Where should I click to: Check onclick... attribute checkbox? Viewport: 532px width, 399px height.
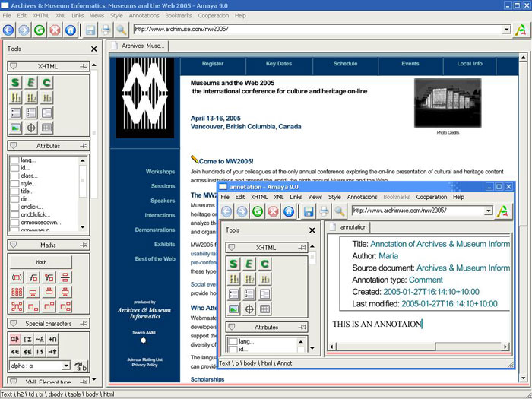[x=14, y=207]
